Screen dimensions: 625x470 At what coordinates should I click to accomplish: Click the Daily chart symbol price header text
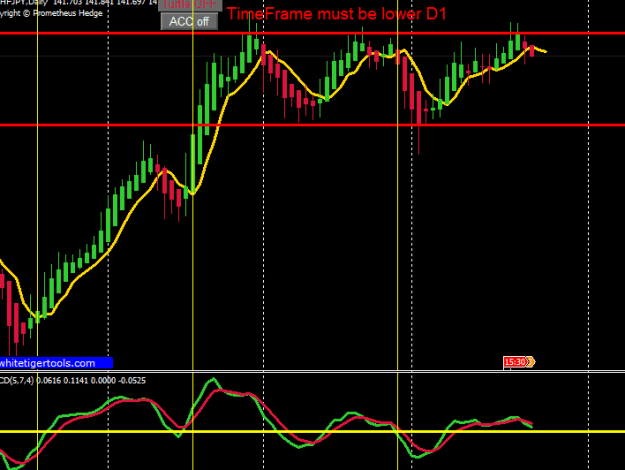tap(79, 3)
